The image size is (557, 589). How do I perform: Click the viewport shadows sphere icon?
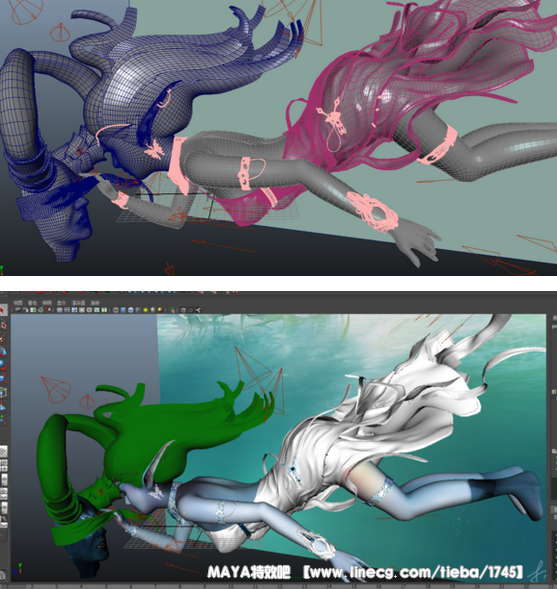(153, 310)
